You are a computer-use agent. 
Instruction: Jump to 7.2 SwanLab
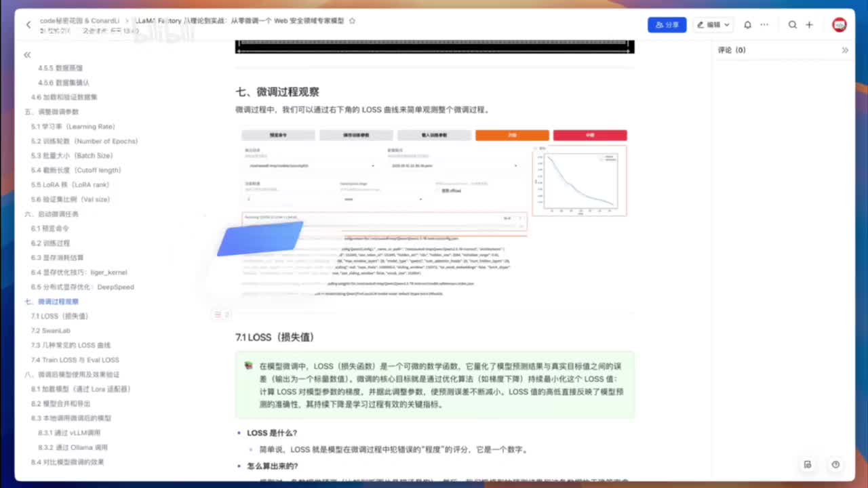51,331
